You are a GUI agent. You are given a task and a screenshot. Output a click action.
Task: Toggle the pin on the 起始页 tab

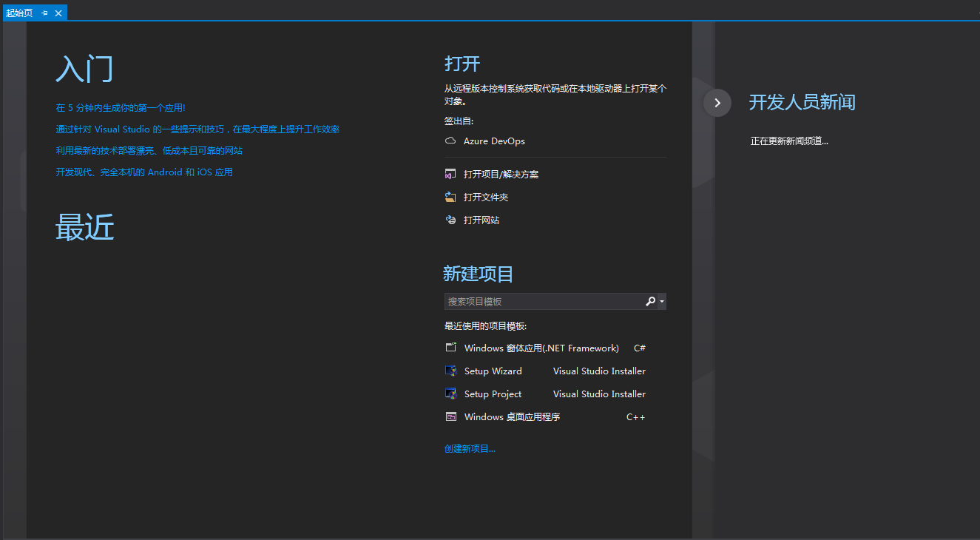coord(46,13)
